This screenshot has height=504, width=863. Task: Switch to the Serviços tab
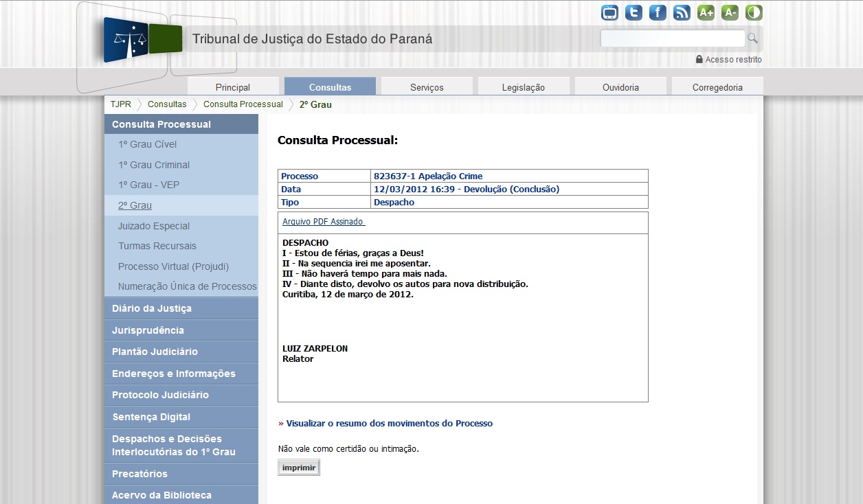427,87
